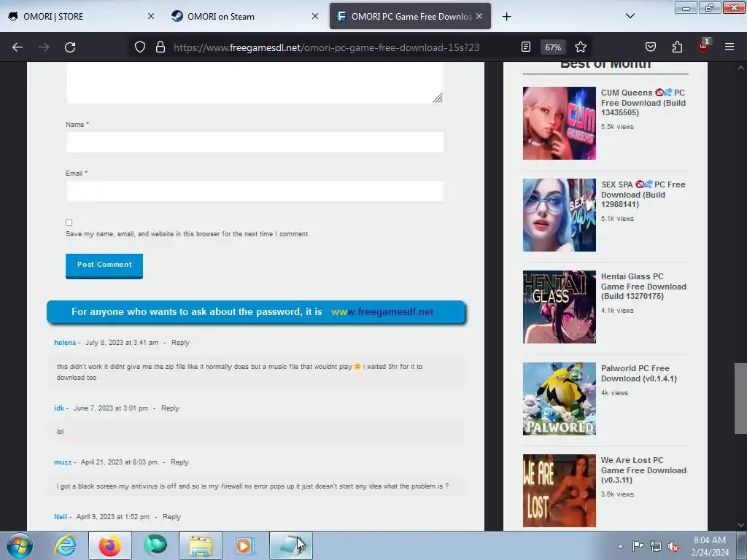The image size is (747, 560).
Task: Open the Windows Start menu
Action: point(20,545)
